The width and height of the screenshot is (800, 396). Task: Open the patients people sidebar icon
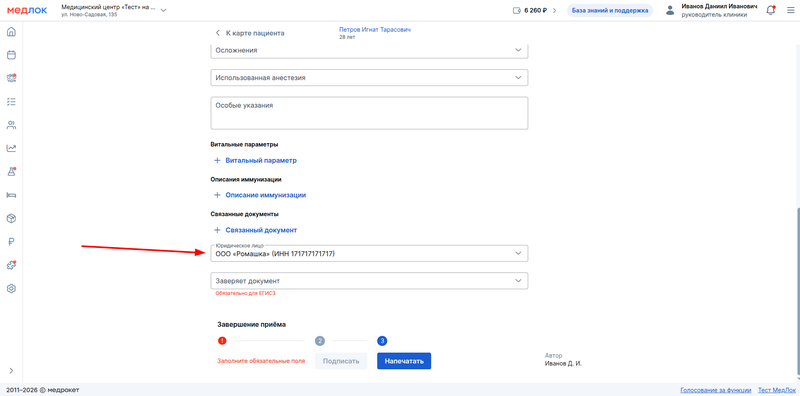point(11,125)
